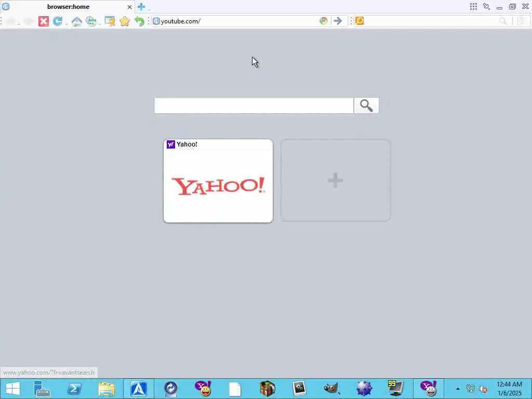This screenshot has width=532, height=399.
Task: Click the bookmark-this-page window icon
Action: tap(110, 21)
